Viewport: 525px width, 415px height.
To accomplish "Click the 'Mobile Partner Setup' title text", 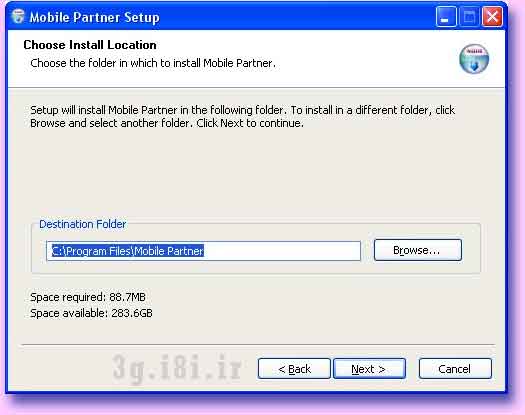I will click(94, 17).
